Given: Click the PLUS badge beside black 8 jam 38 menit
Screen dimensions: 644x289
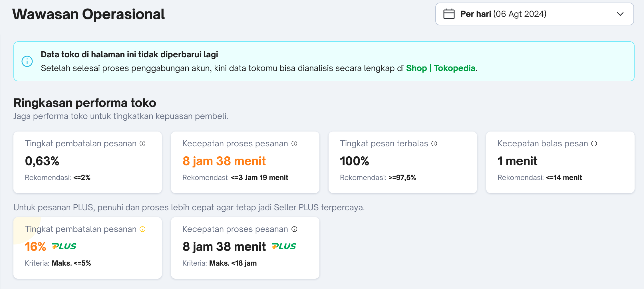Looking at the screenshot, I should [x=284, y=246].
